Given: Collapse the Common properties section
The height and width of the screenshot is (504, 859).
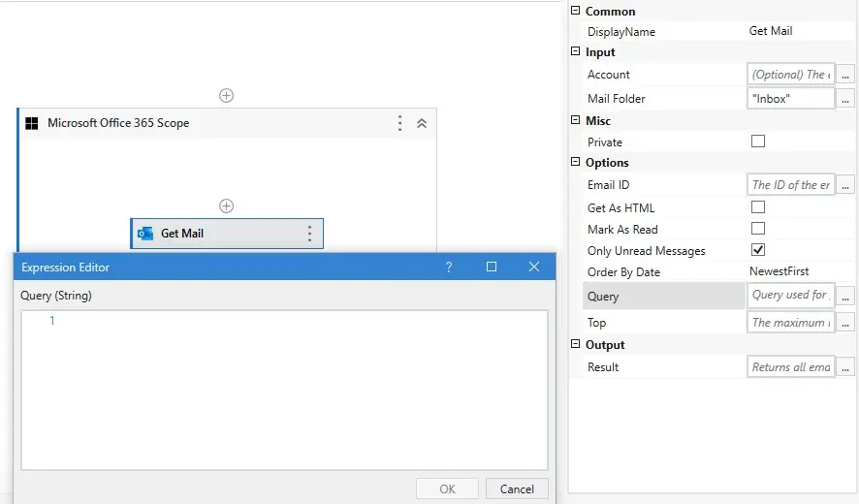Looking at the screenshot, I should point(575,11).
